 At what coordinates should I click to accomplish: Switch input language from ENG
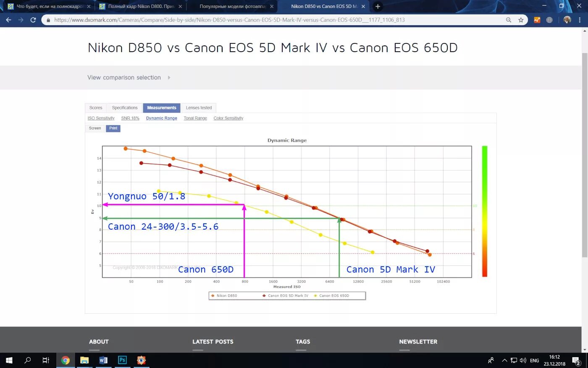tap(535, 360)
